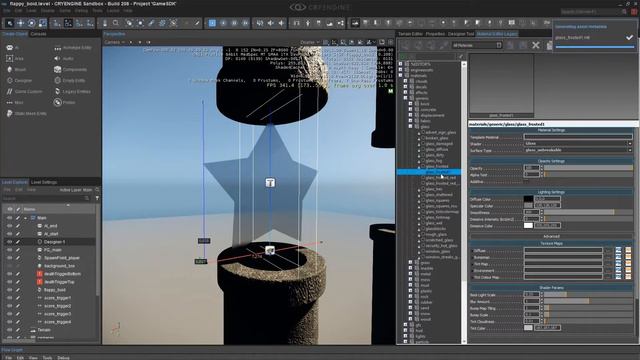Adjust the Smoothness slider bar
Screen dimensions: 640x360
pos(588,212)
